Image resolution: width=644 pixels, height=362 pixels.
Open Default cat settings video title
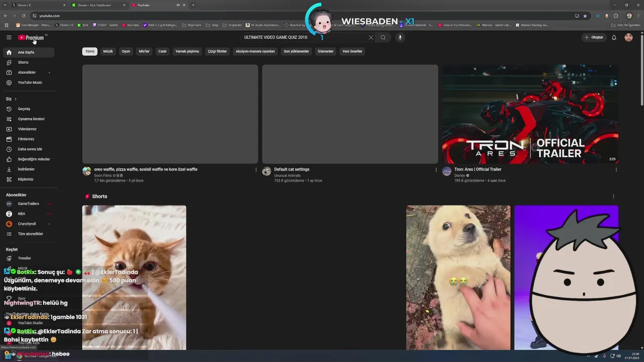coord(292,169)
